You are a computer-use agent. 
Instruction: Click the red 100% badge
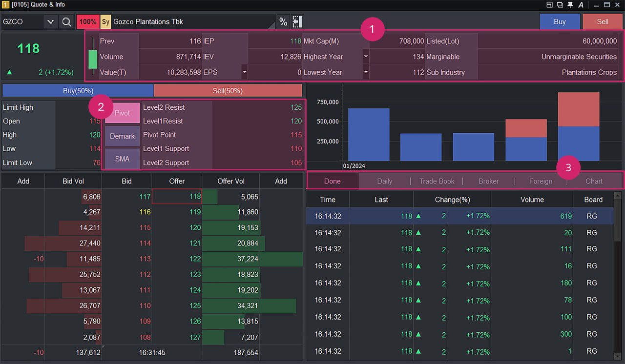pyautogui.click(x=88, y=22)
